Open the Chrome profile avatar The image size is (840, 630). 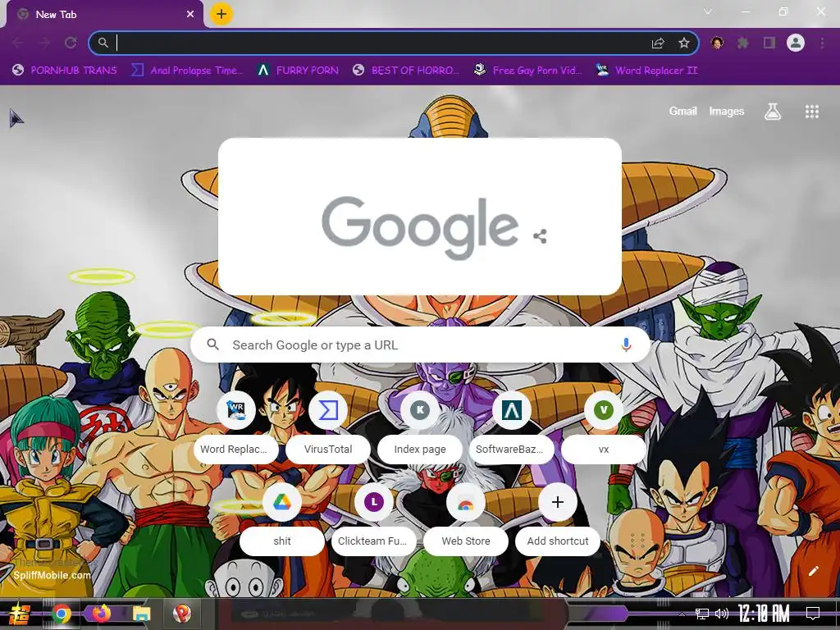[x=796, y=43]
